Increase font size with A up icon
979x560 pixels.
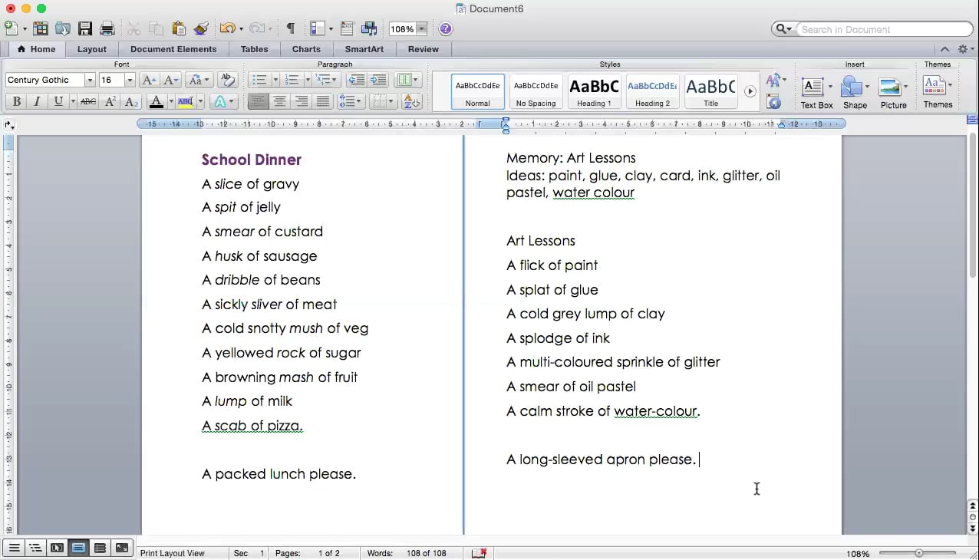[x=150, y=80]
